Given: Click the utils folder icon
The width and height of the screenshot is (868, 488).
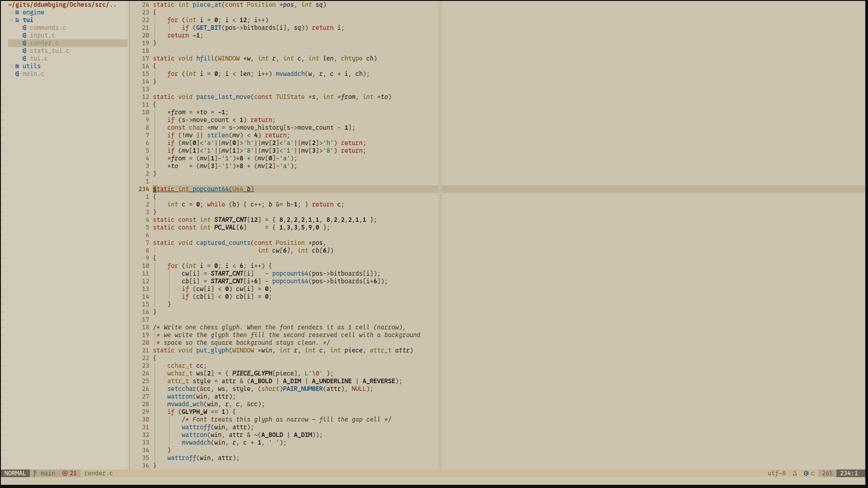Looking at the screenshot, I should click(17, 66).
